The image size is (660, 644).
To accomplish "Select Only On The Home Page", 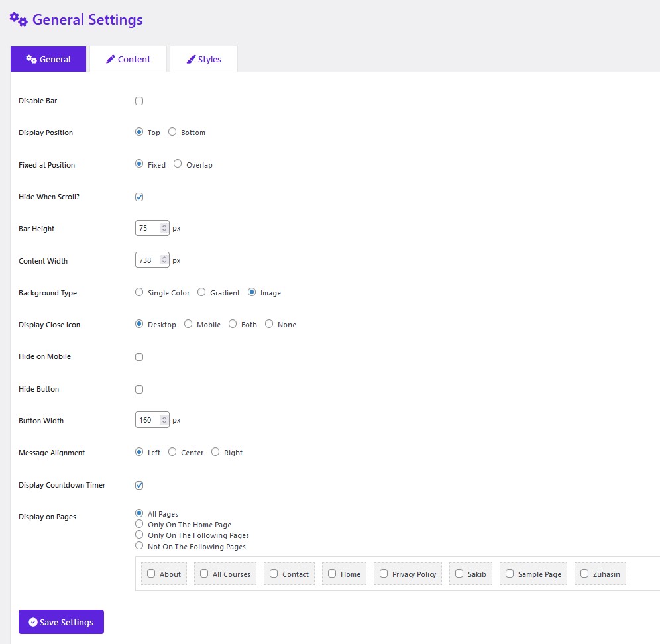I will [x=139, y=524].
